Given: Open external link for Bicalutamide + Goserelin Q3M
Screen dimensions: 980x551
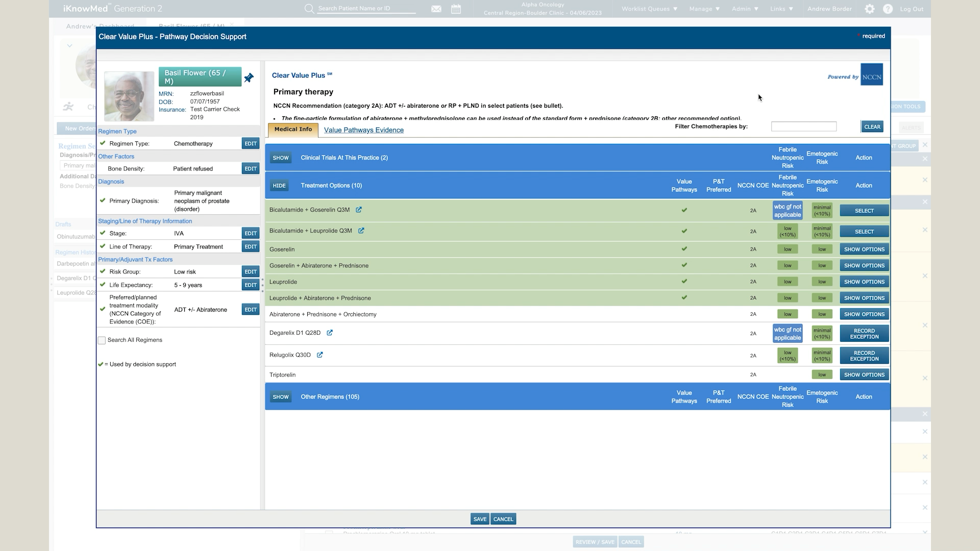Looking at the screenshot, I should pyautogui.click(x=359, y=210).
